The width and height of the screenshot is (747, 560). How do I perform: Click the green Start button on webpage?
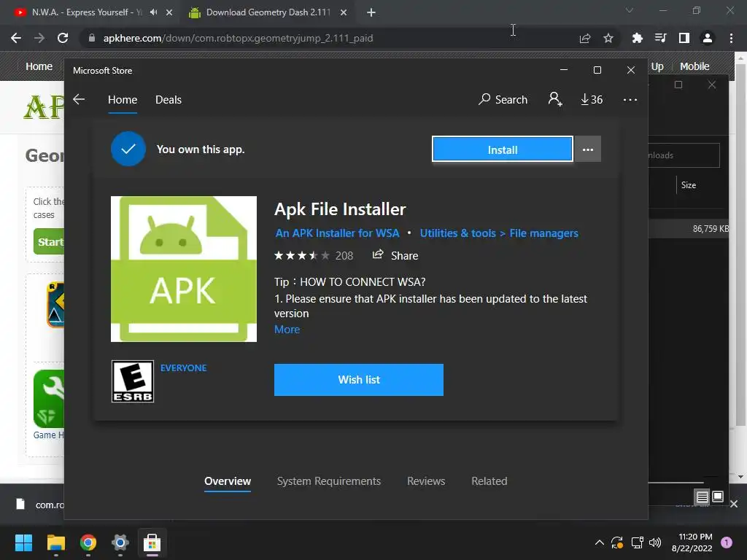pos(49,242)
